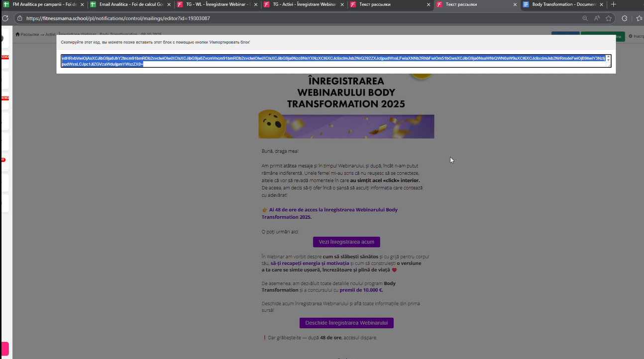Viewport: 644px width, 359px height.
Task: Click the Vezi înregistrarea acum button
Action: coord(346,242)
